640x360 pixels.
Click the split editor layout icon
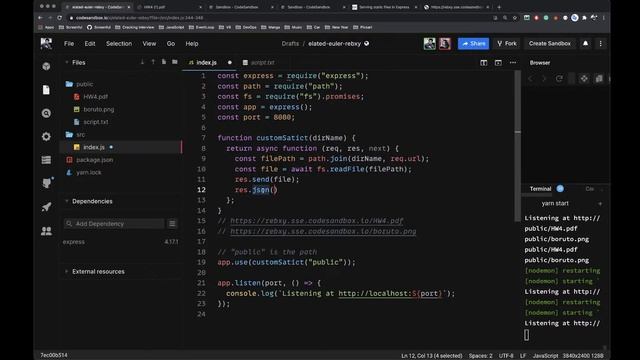(x=484, y=62)
